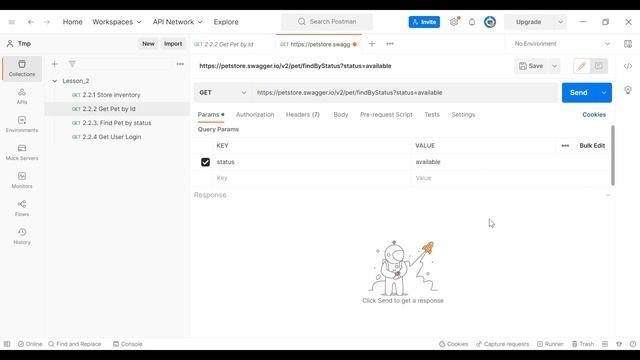The width and height of the screenshot is (640, 360).
Task: Click the plus icon to create a collection
Action: click(x=55, y=64)
